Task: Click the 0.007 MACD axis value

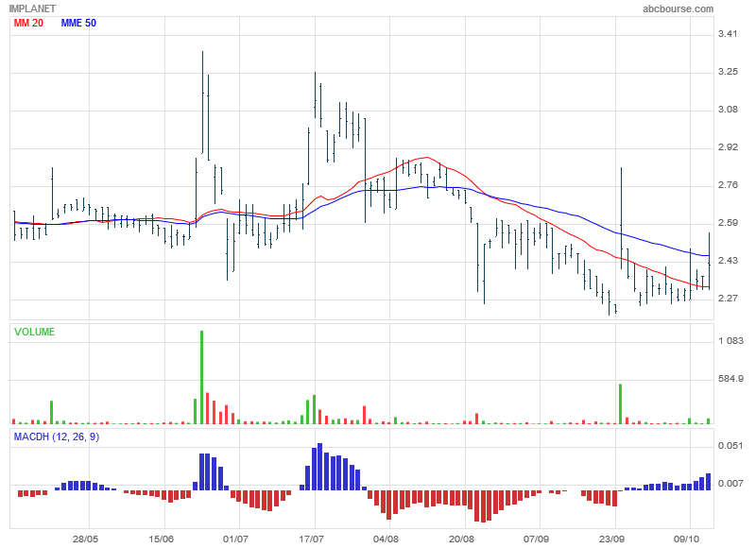Action: [730, 484]
